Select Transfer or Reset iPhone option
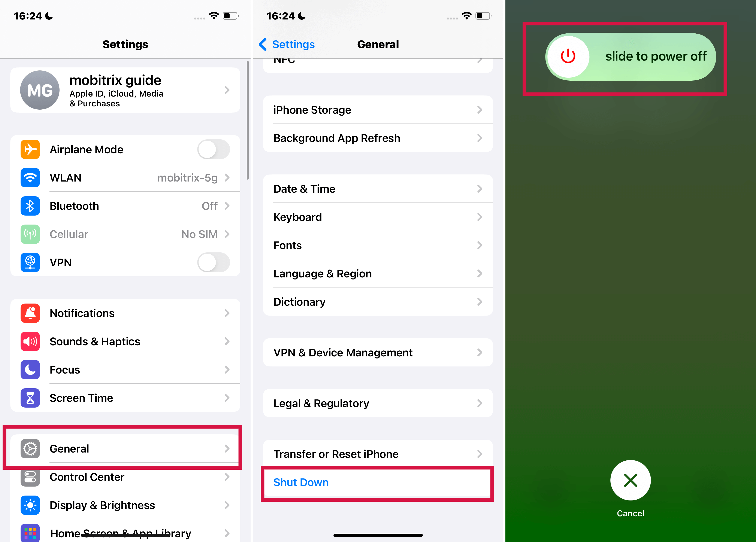 point(378,453)
